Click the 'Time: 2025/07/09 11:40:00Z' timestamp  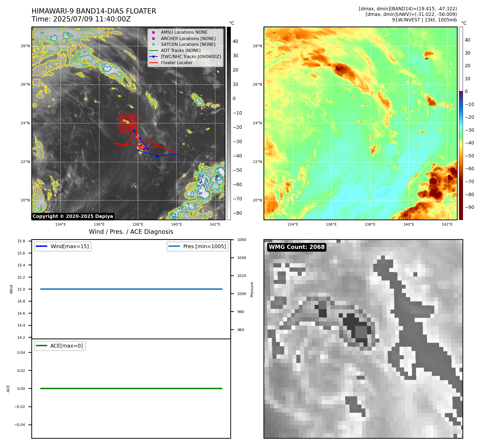pos(81,19)
